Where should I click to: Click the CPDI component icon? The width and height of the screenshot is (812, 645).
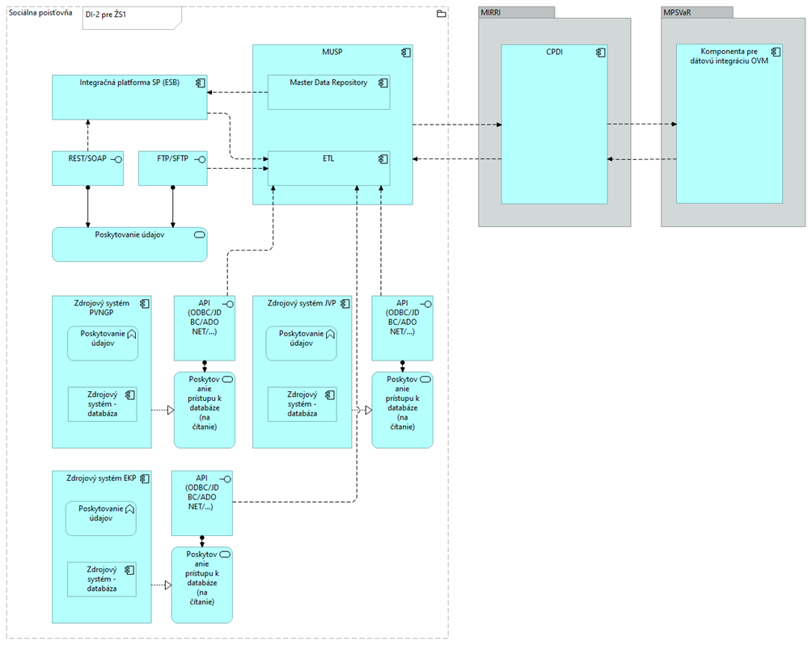point(601,53)
